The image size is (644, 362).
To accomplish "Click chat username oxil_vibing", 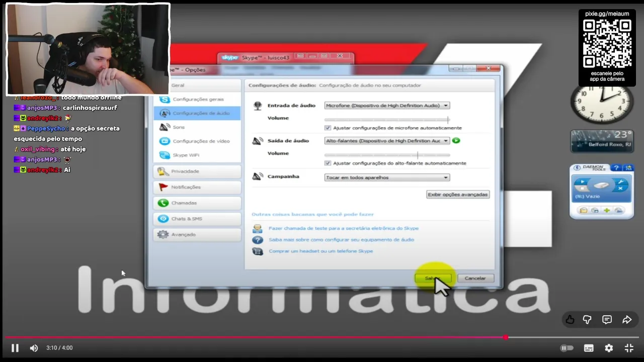I will coord(39,149).
